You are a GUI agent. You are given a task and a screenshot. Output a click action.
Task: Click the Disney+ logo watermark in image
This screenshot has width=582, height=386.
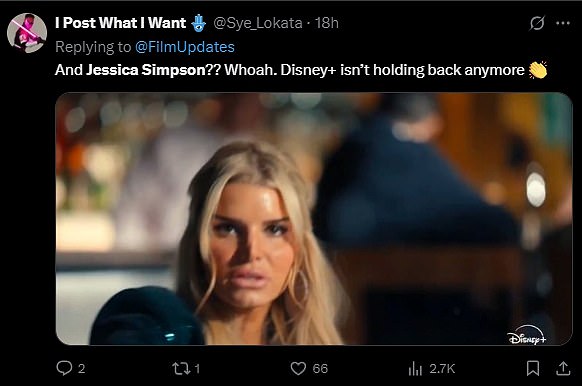527,335
